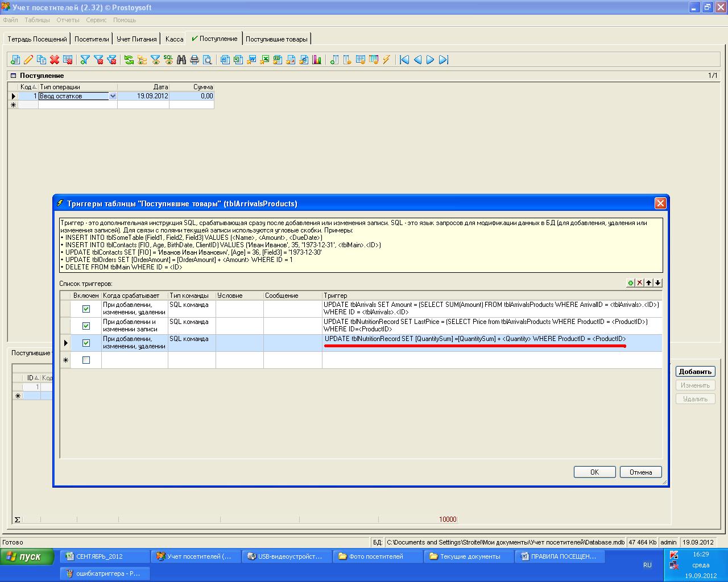The width and height of the screenshot is (728, 582).
Task: Move trigger down with down arrow icon
Action: click(x=658, y=283)
